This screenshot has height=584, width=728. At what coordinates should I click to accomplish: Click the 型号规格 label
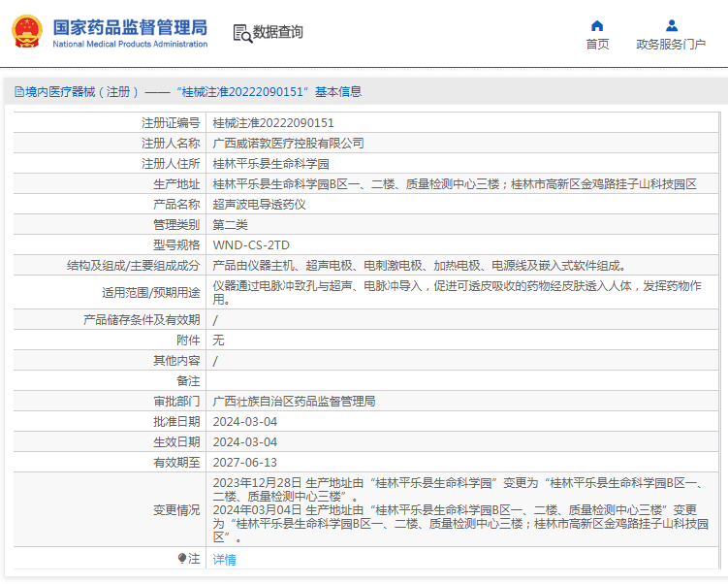(176, 245)
